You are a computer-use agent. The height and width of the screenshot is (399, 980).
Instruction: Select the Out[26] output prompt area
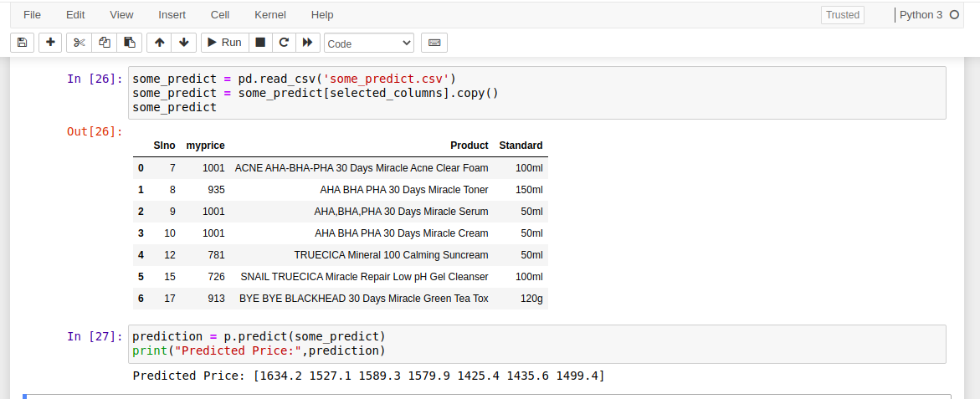click(95, 131)
